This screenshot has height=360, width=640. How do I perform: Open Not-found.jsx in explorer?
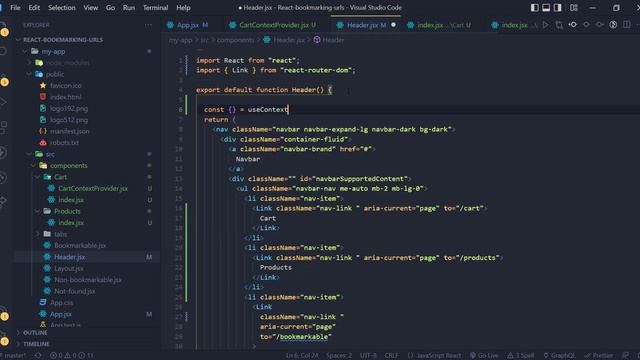(75, 291)
